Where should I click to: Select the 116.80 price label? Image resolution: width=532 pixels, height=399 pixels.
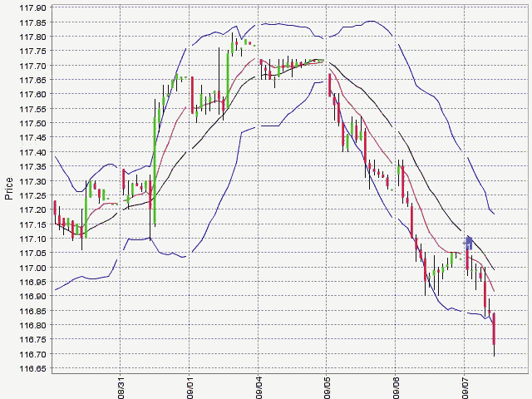(33, 325)
